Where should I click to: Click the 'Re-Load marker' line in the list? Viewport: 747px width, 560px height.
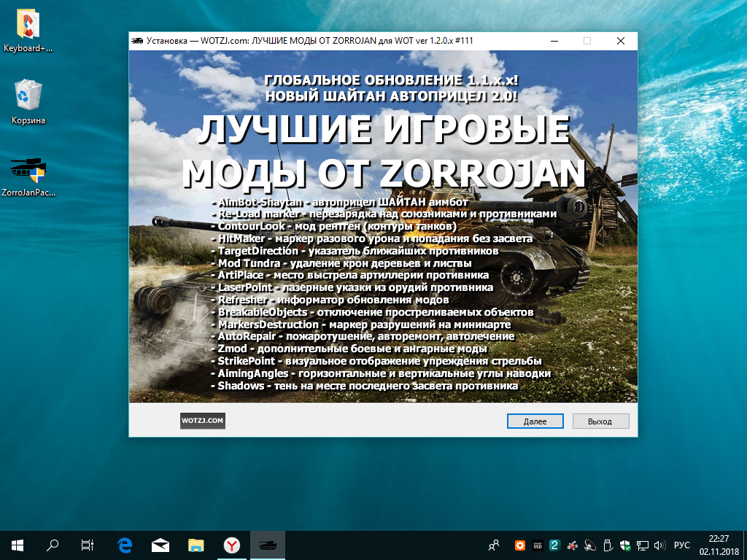click(x=384, y=214)
